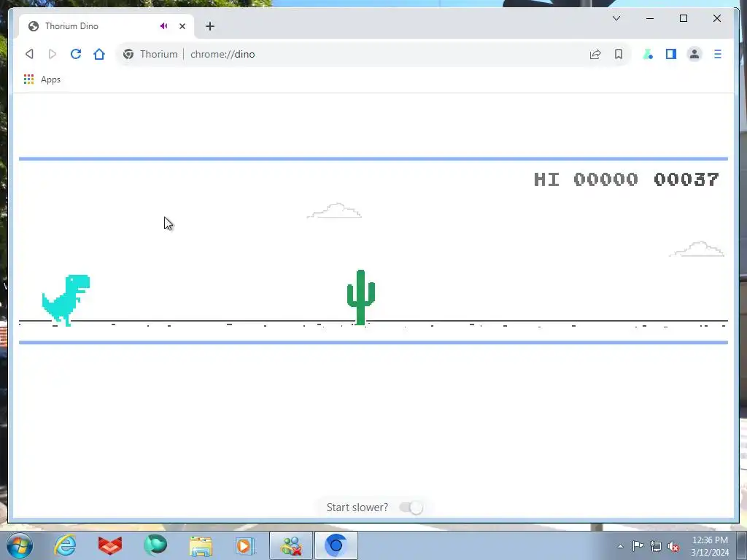The width and height of the screenshot is (747, 560).
Task: Open Action Center flag icon in tray
Action: (x=638, y=546)
